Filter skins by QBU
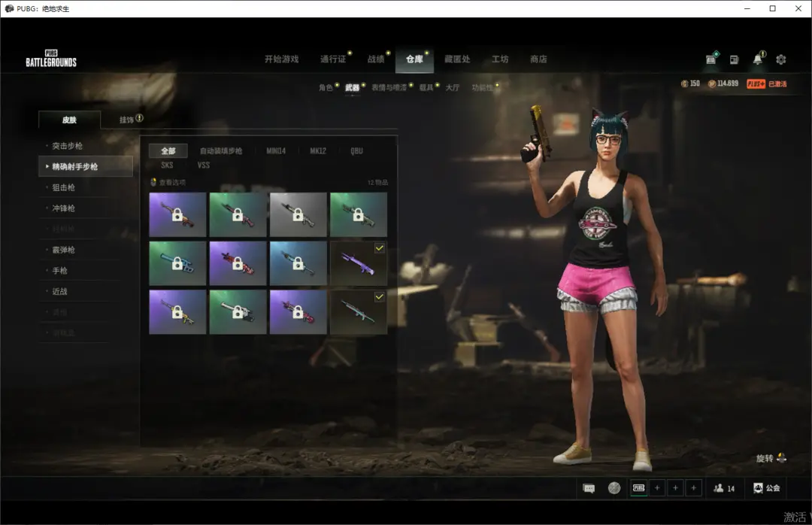Viewport: 812px width, 525px height. [x=357, y=151]
